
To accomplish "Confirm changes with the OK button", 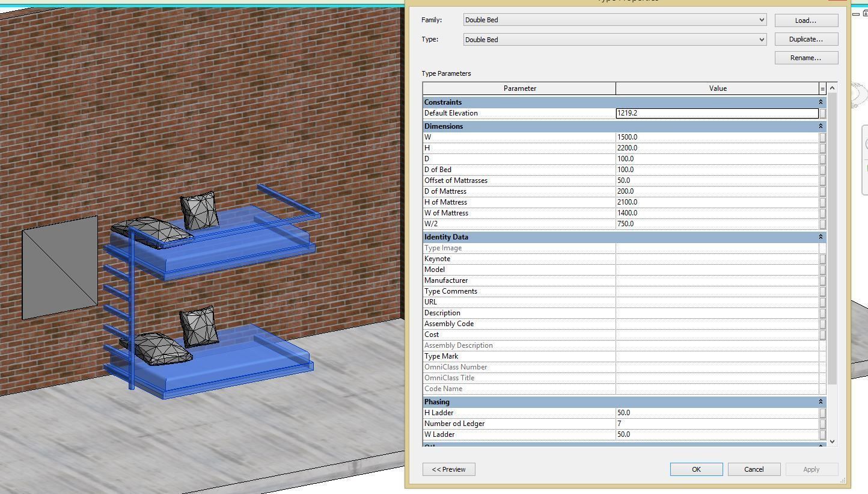I will (695, 469).
